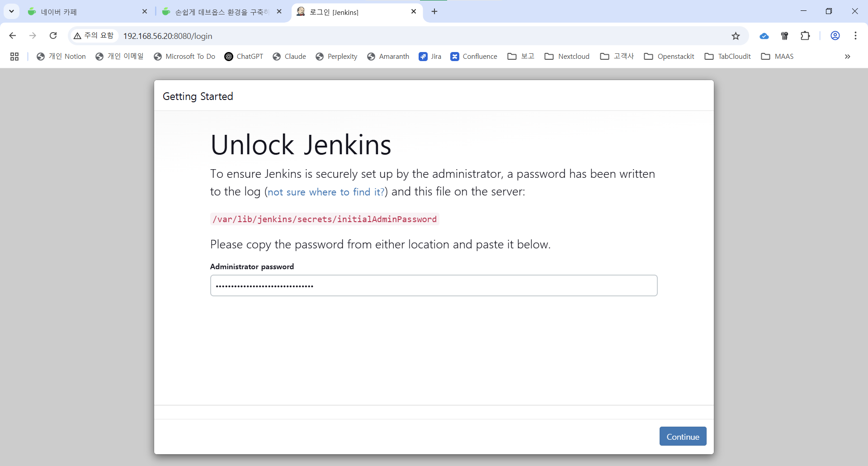Bookmark this page with the star icon
Image resolution: width=868 pixels, height=466 pixels.
tap(736, 36)
